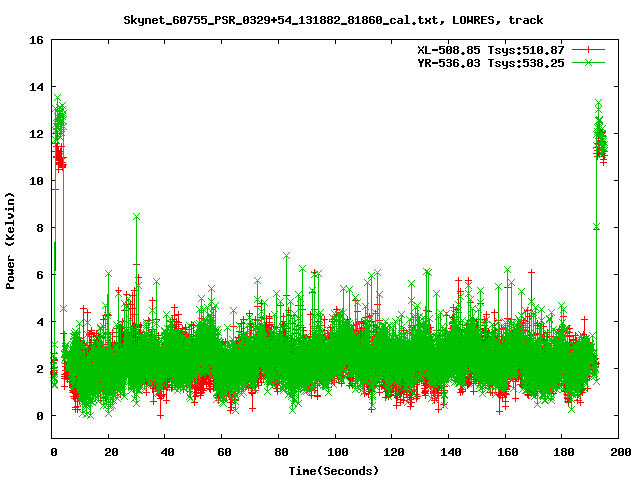Image resolution: width=640 pixels, height=480 pixels.
Task: Click the y-axis tick label 16
Action: point(36,40)
